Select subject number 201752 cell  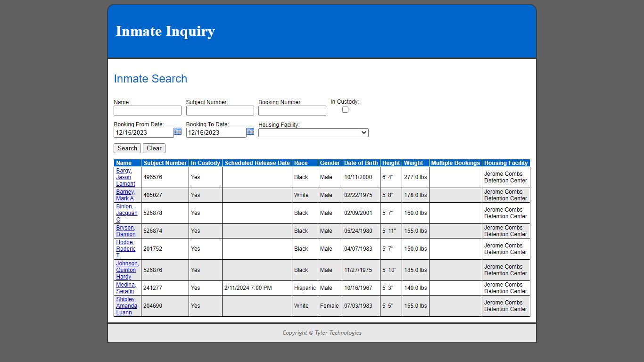coord(165,249)
